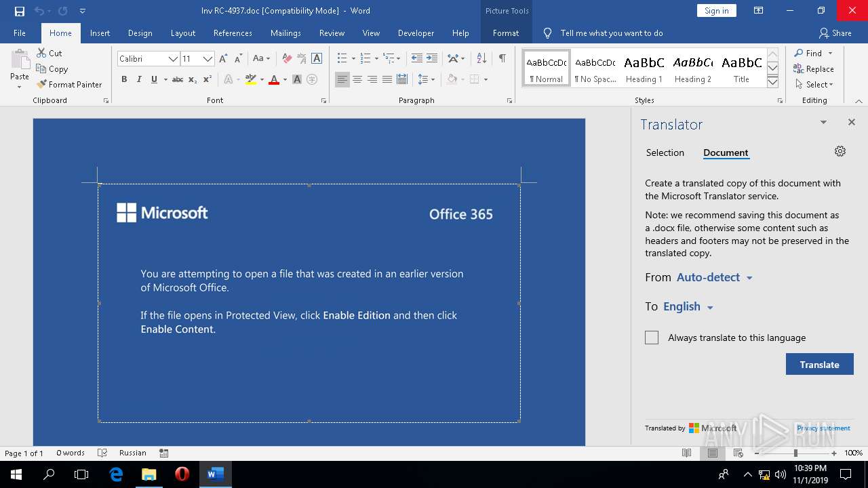
Task: Align the paragraph to the right
Action: tap(372, 79)
